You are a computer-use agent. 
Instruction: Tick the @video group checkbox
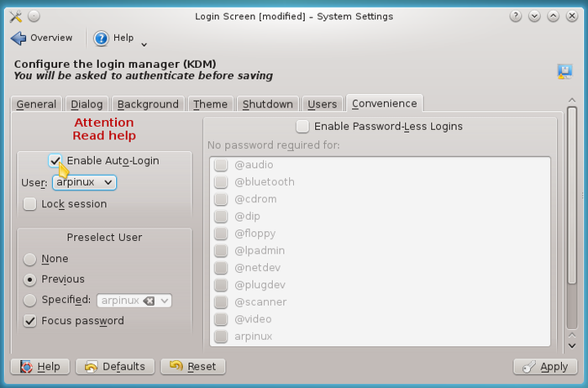tap(221, 319)
